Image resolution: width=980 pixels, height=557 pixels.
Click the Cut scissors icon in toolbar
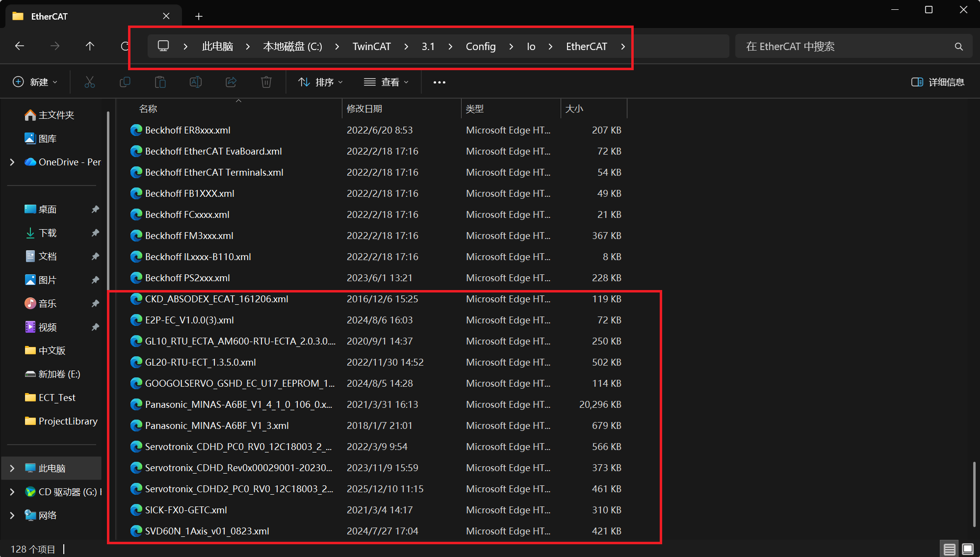tap(89, 82)
